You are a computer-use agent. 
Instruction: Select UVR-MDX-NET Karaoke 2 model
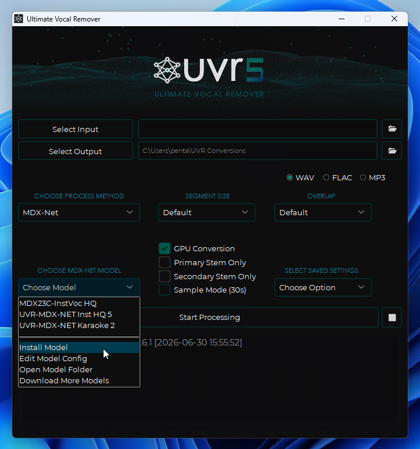coord(79,325)
